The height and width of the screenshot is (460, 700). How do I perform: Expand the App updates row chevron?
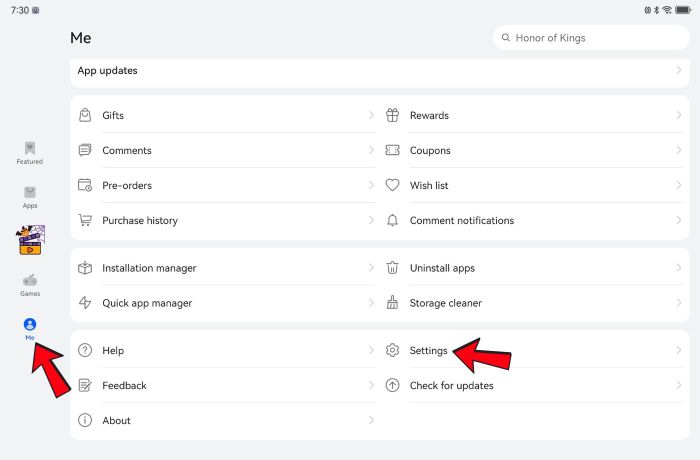pyautogui.click(x=679, y=71)
